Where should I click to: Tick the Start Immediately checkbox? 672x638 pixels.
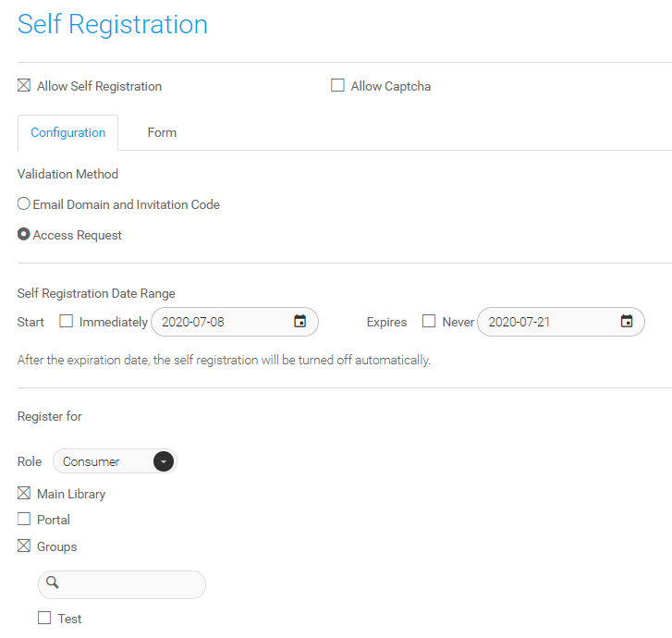(66, 321)
